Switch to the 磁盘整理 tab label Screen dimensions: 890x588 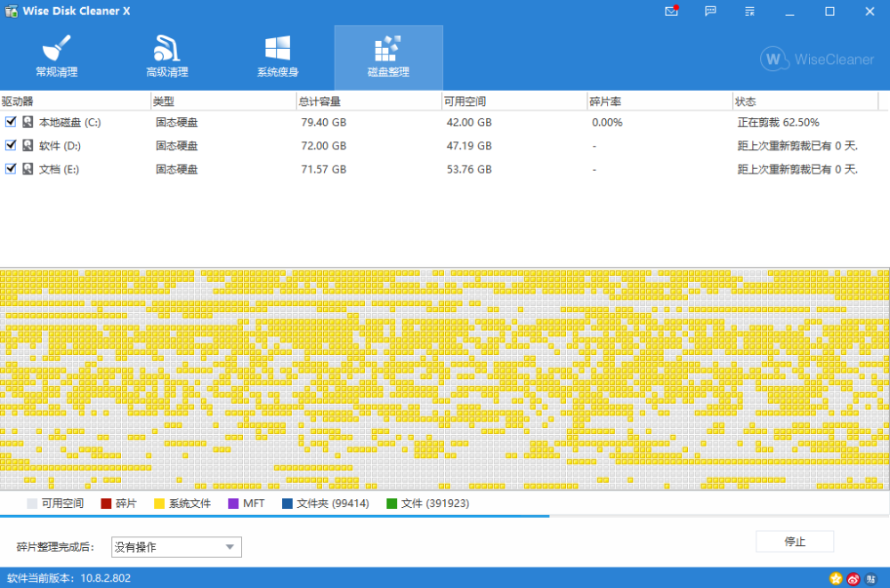tap(388, 72)
